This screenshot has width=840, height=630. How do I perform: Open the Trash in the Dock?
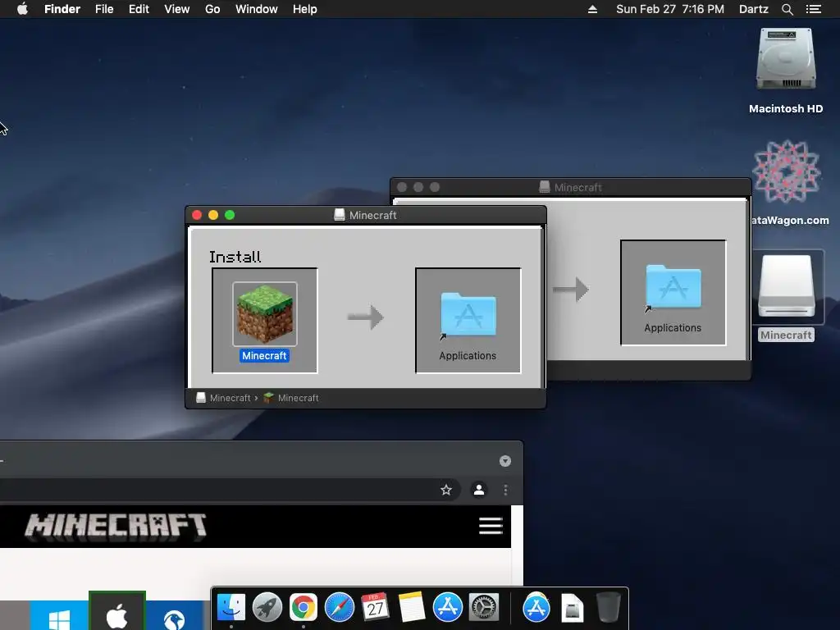pos(608,608)
